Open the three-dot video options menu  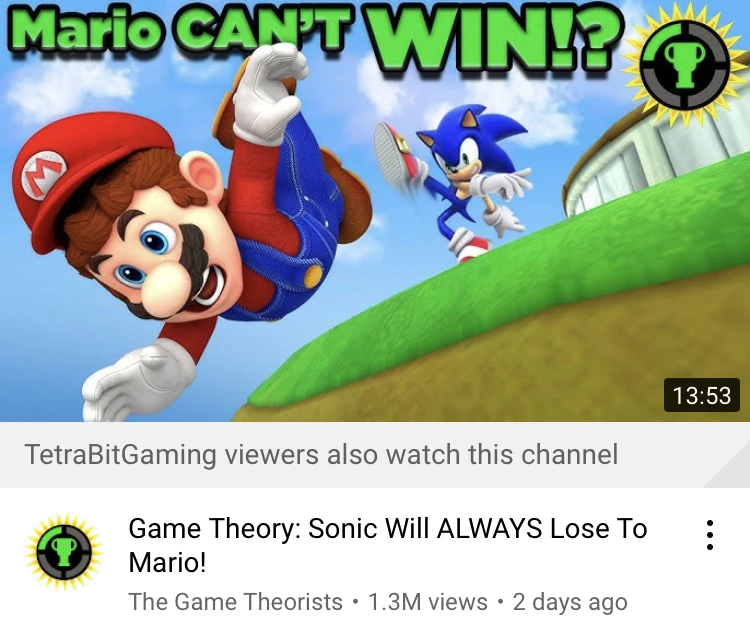click(x=710, y=535)
